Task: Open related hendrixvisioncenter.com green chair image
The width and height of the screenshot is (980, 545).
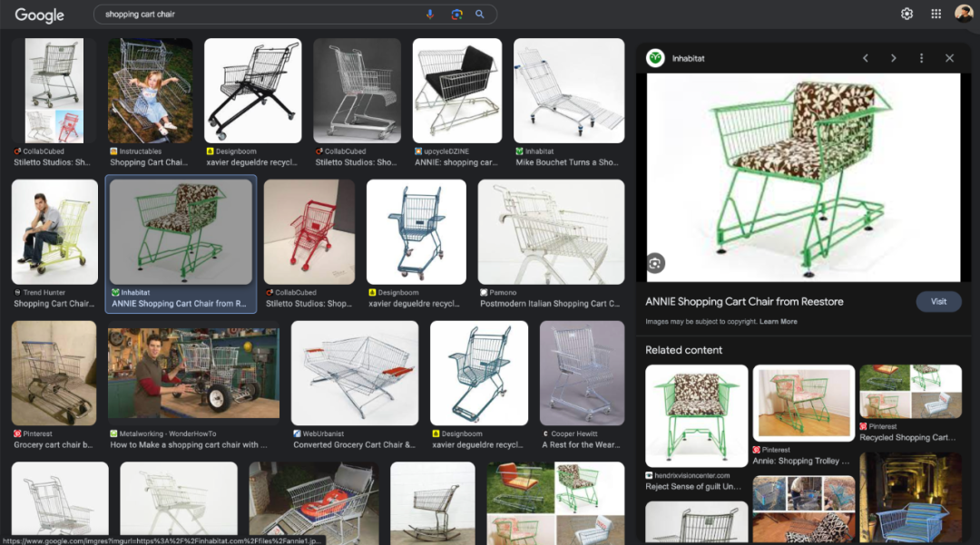Action: [696, 415]
